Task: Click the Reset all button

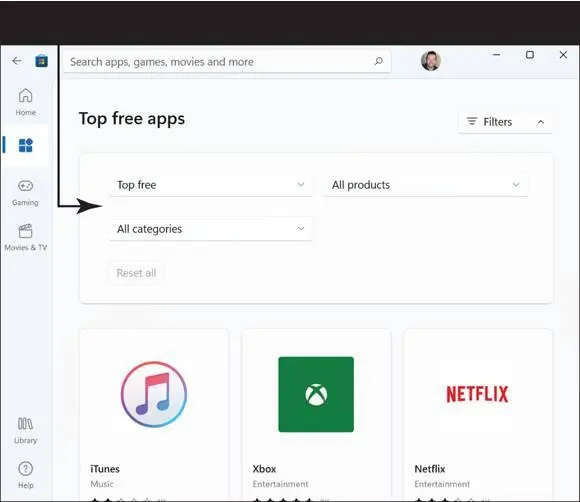Action: pyautogui.click(x=136, y=273)
